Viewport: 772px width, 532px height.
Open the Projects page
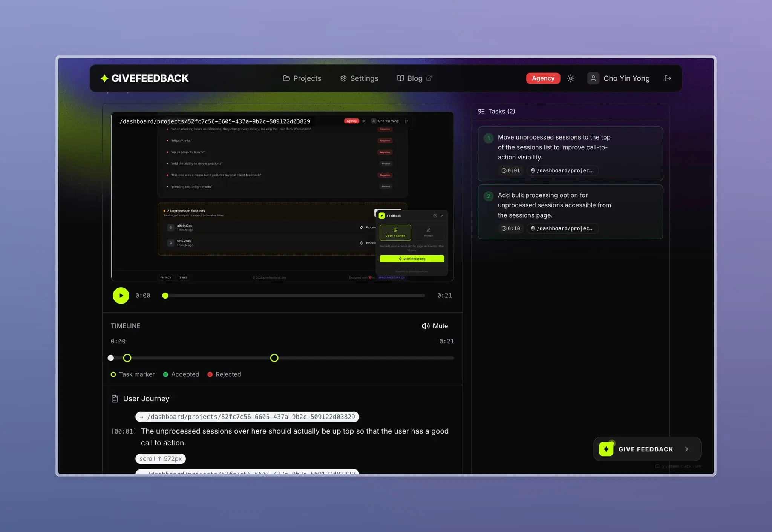pyautogui.click(x=302, y=78)
